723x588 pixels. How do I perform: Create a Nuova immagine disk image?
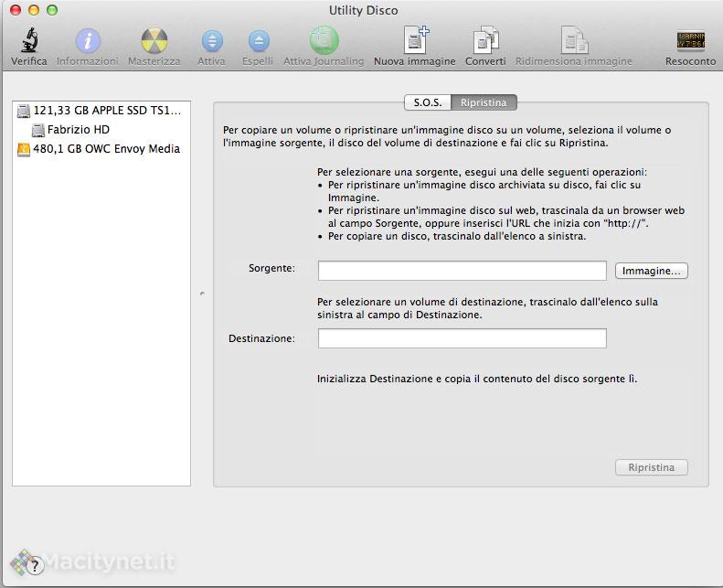[x=415, y=40]
